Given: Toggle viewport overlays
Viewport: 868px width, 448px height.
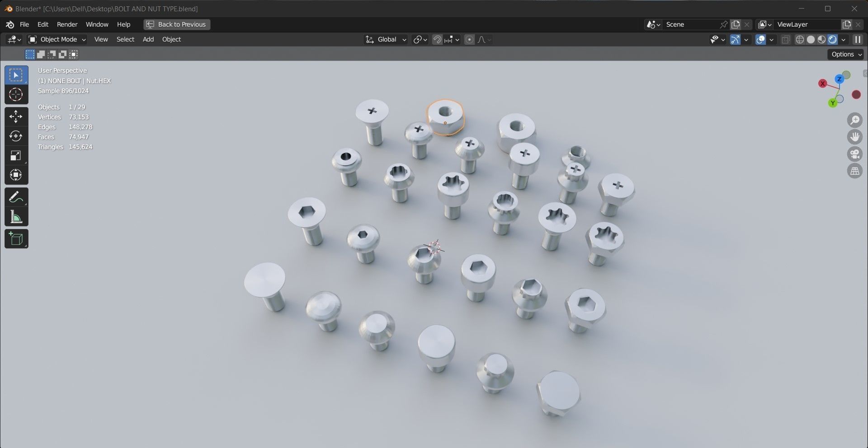Looking at the screenshot, I should pyautogui.click(x=761, y=39).
